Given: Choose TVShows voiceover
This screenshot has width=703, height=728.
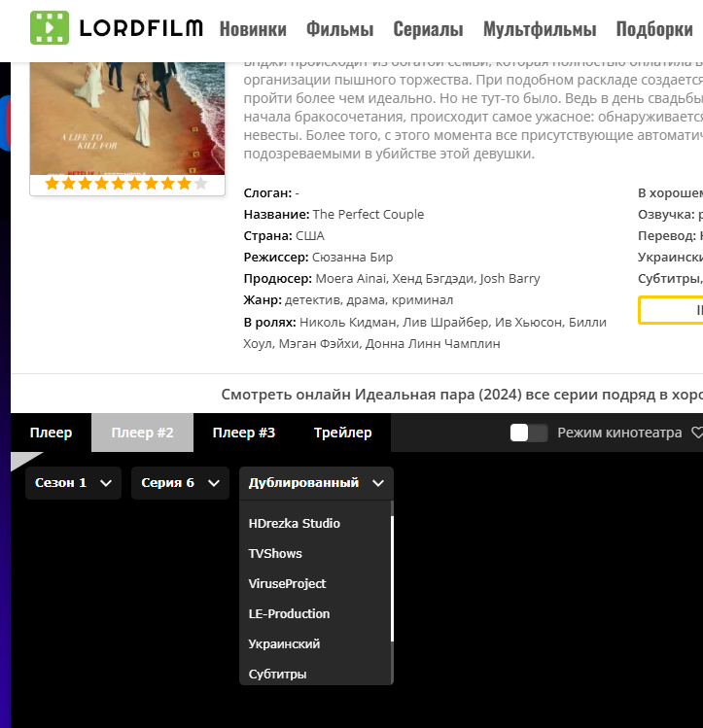Looking at the screenshot, I should [x=275, y=554].
